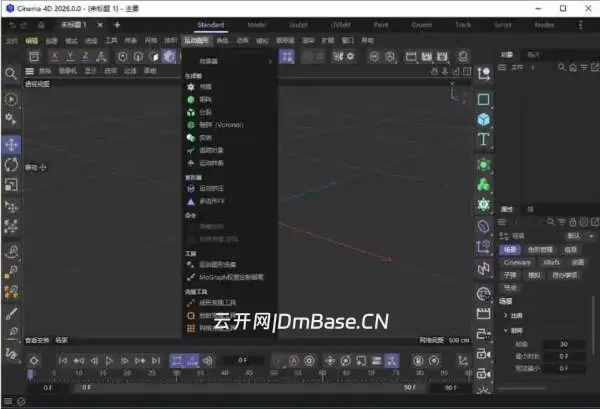Screen dimensions: 600x409
Task: Toggle the Z axis lock
Action: [x=85, y=57]
